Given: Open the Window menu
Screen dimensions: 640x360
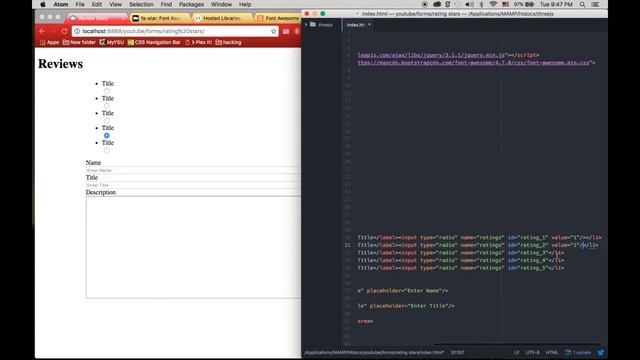Looking at the screenshot, I should pyautogui.click(x=221, y=4).
